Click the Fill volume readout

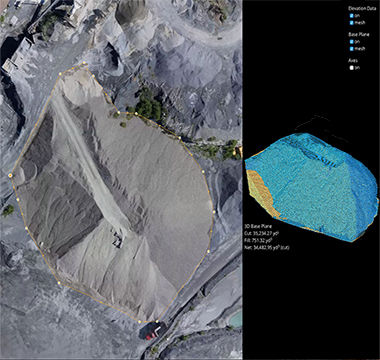[x=258, y=240]
